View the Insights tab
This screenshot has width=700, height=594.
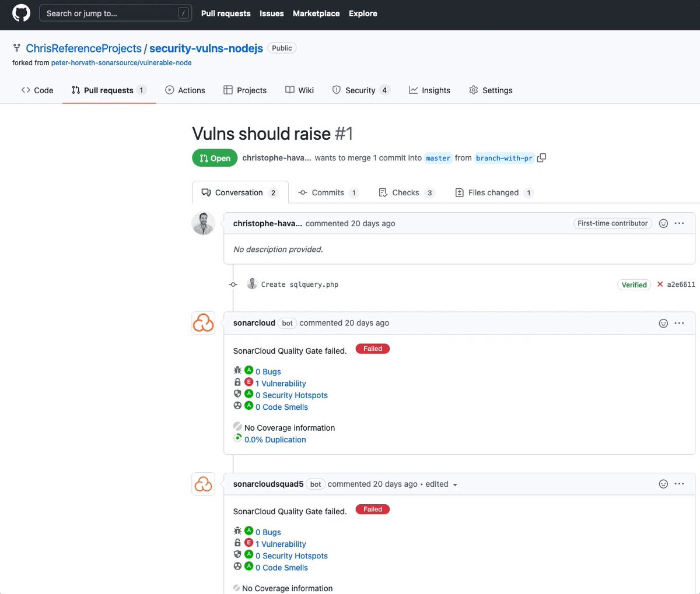pos(430,90)
